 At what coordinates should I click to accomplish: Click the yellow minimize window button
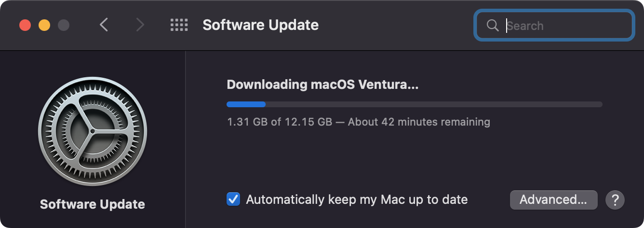[44, 25]
